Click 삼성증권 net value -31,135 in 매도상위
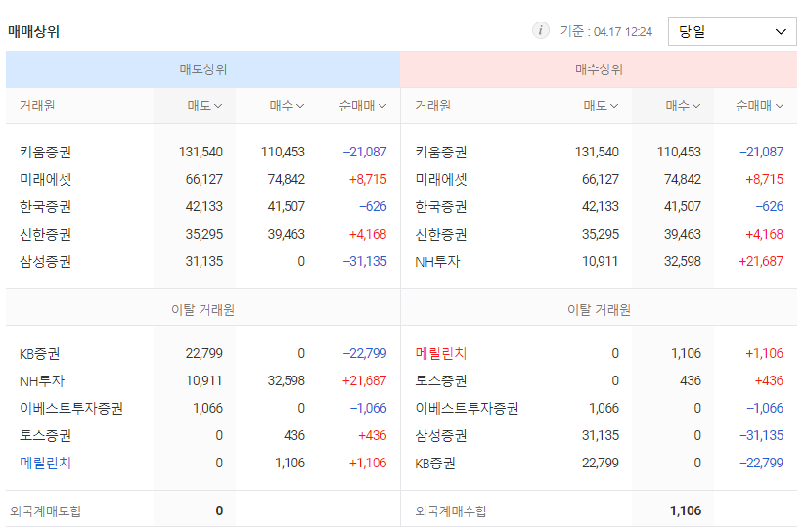The height and width of the screenshot is (532, 805). point(365,261)
